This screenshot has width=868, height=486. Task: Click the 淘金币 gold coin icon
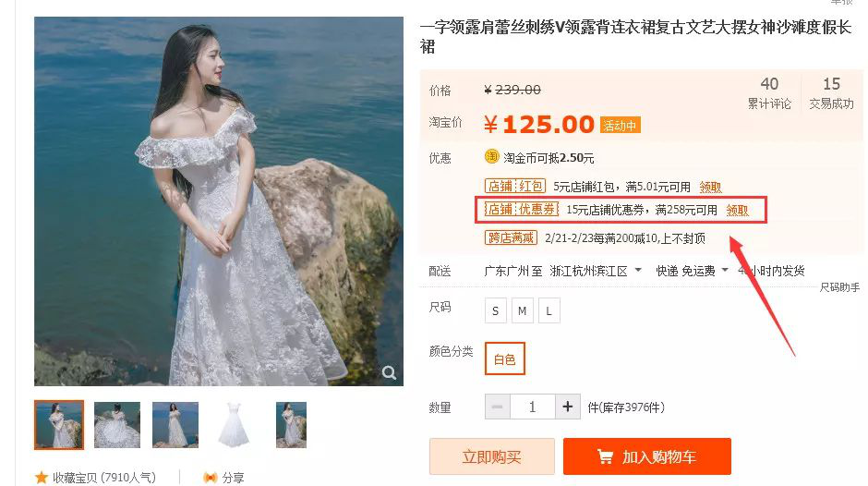click(491, 157)
